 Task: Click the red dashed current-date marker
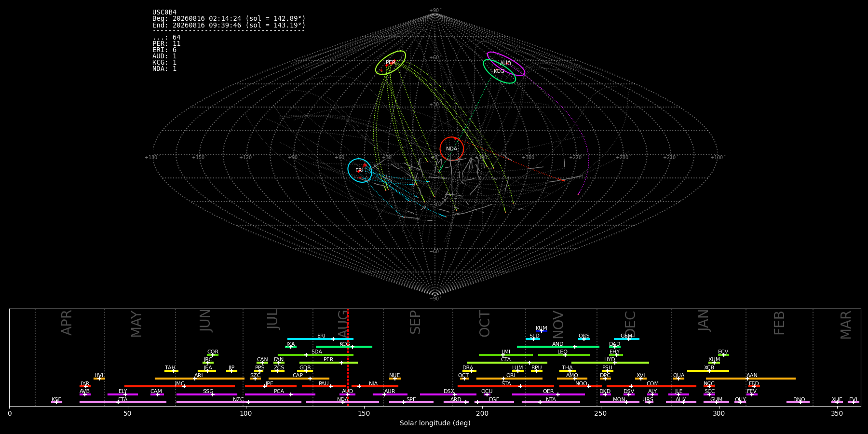pos(348,357)
